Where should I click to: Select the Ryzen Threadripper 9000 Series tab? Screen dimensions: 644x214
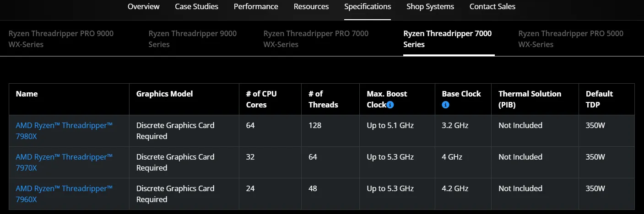(x=193, y=39)
